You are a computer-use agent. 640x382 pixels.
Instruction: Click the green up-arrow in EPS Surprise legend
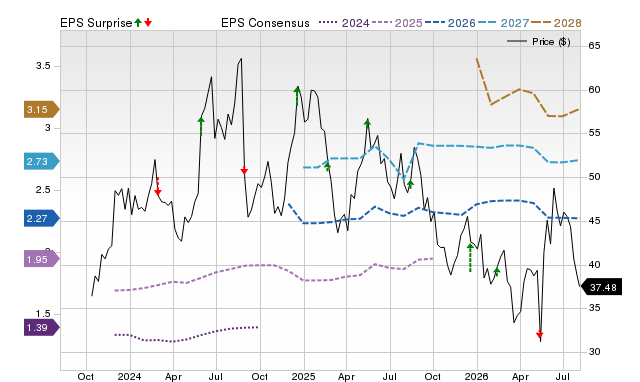(138, 22)
